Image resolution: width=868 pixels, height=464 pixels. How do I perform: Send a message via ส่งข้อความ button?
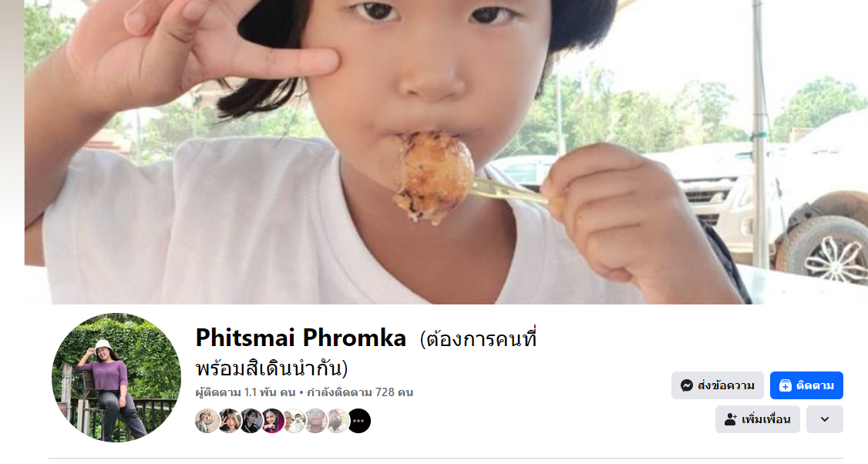click(x=718, y=385)
